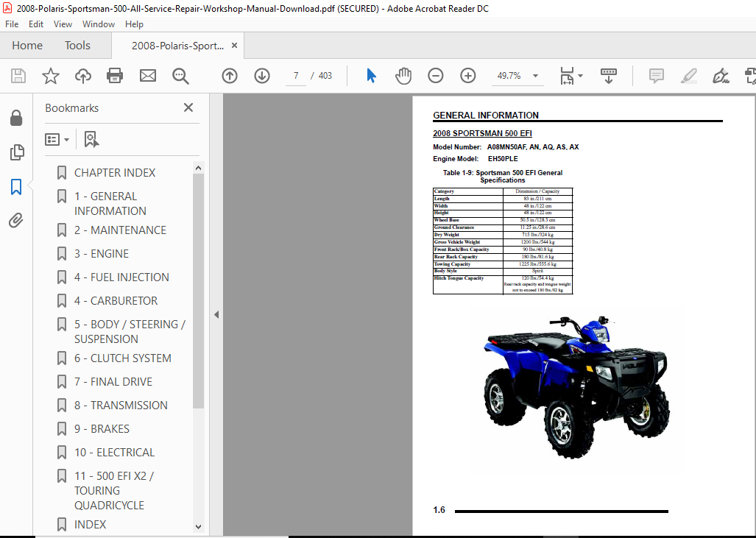Go to 2 - MAINTENANCE bookmark
This screenshot has width=756, height=538.
click(x=120, y=230)
